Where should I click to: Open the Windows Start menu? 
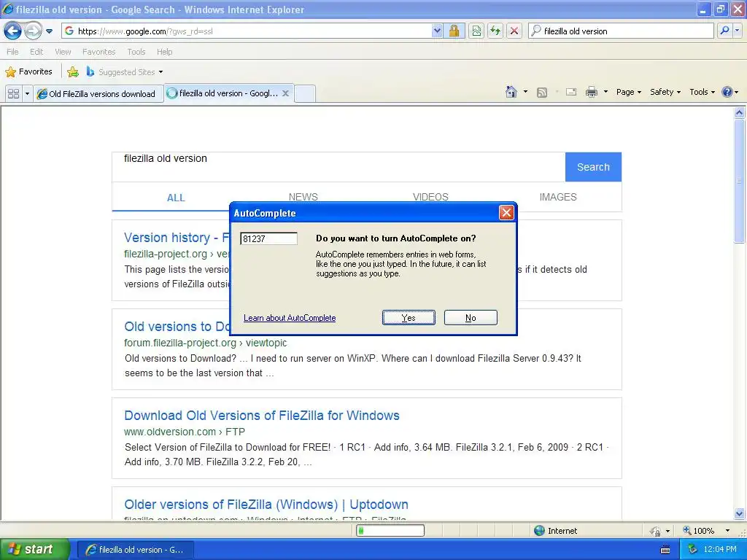pos(35,549)
